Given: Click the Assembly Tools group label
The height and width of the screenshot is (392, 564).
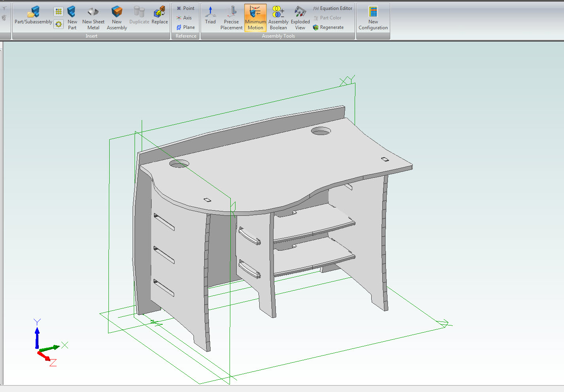Looking at the screenshot, I should coord(278,36).
